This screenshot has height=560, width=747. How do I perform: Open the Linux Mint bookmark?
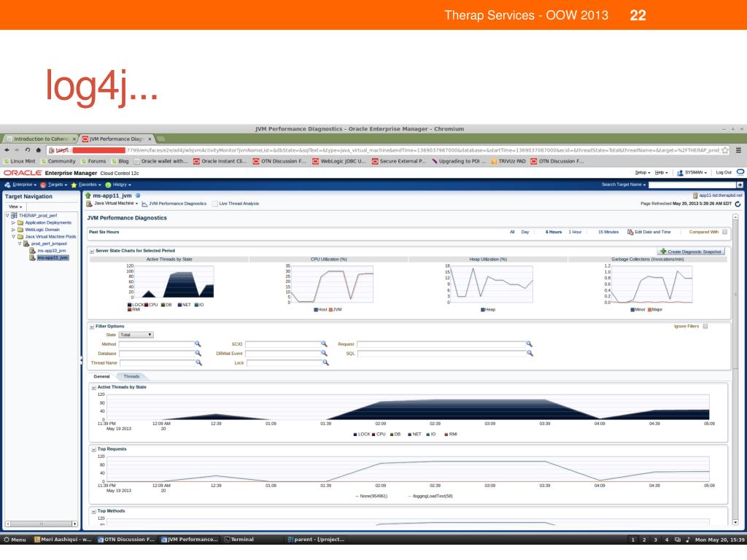pyautogui.click(x=20, y=161)
